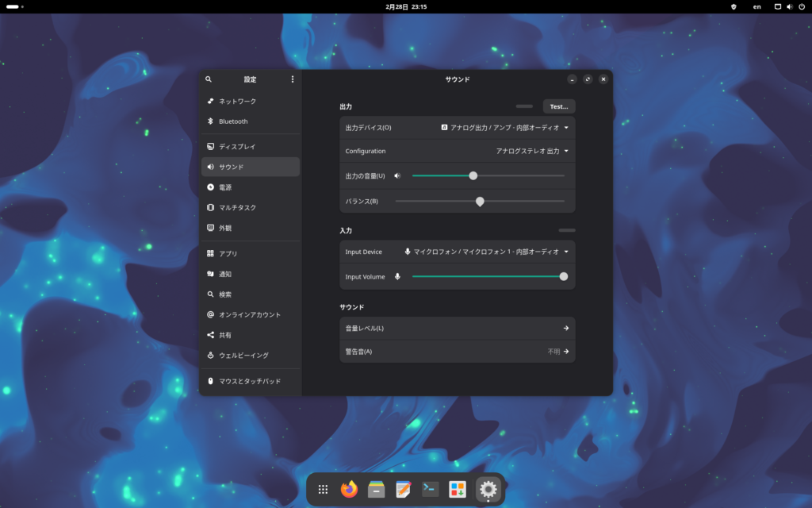Image resolution: width=812 pixels, height=508 pixels.
Task: Click the search icon in settings header
Action: [209, 79]
